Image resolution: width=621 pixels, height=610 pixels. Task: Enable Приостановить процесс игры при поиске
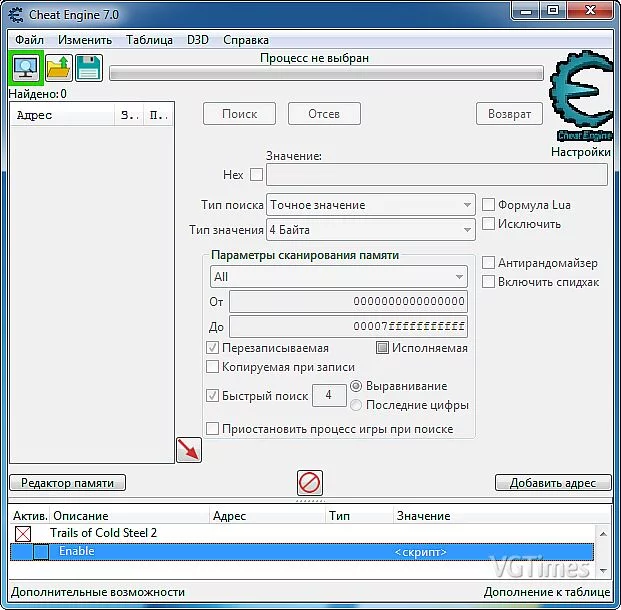[212, 429]
